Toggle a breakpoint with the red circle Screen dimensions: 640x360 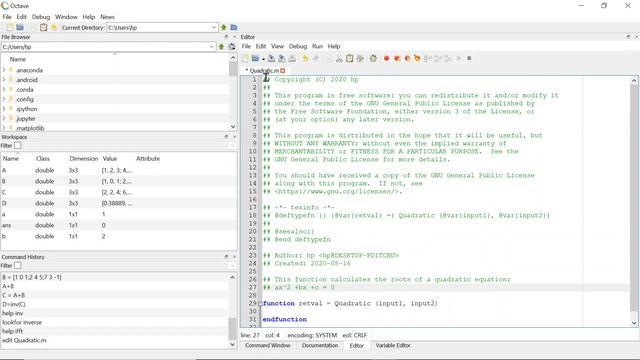tap(387, 58)
